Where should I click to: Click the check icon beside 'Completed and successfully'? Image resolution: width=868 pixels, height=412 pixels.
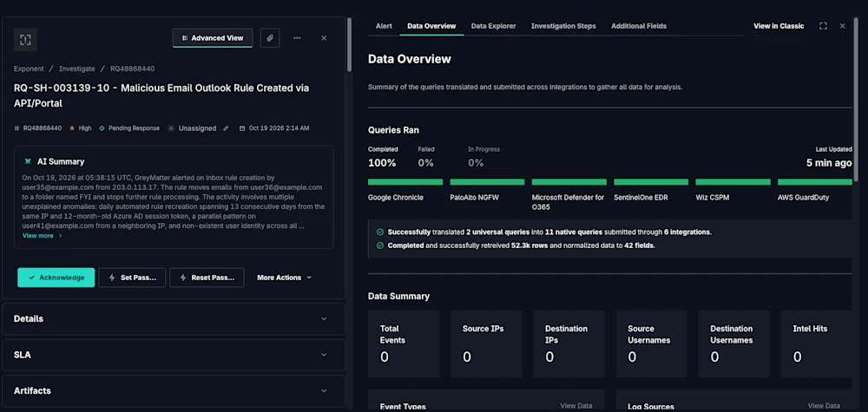tap(380, 245)
